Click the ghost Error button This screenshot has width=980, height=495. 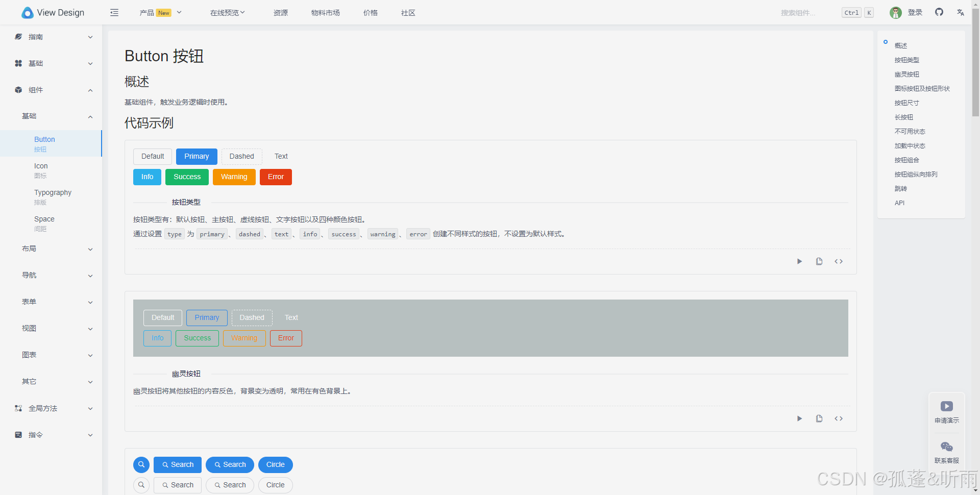(x=286, y=338)
